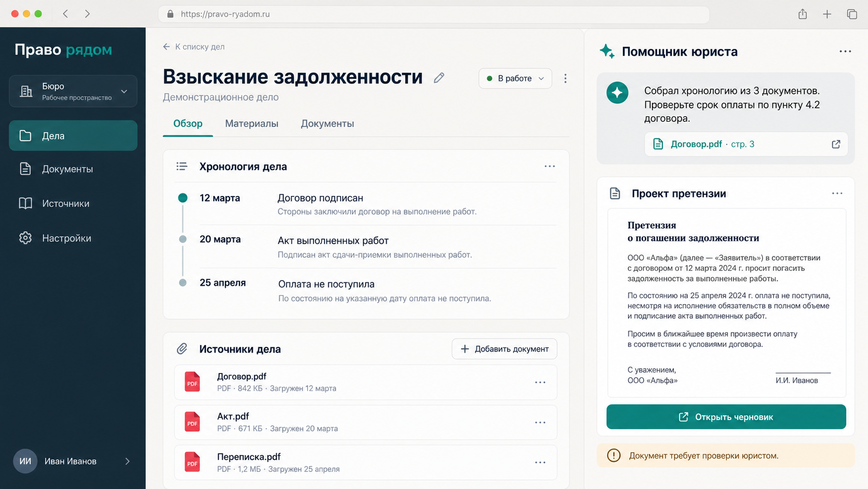The height and width of the screenshot is (489, 868).
Task: Click the Открыть черновик button
Action: pos(726,417)
